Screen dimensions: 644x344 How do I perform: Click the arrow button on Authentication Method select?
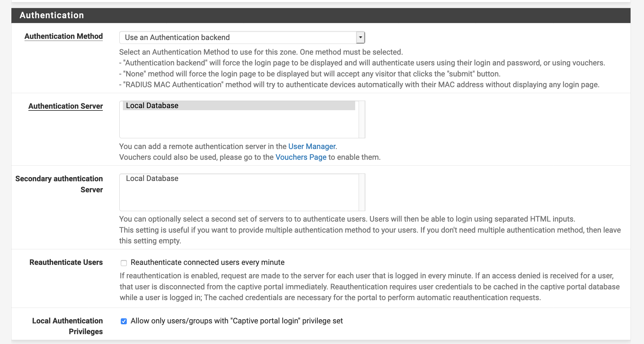[x=361, y=37]
